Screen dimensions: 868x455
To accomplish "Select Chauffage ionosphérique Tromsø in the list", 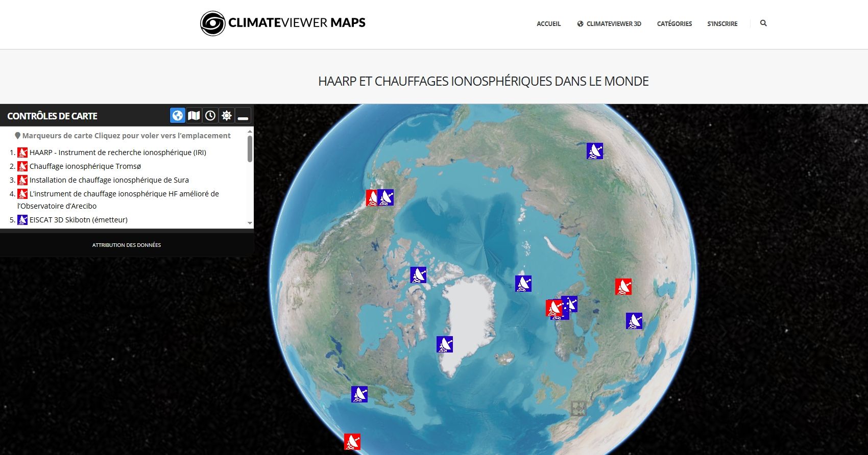I will coord(85,166).
